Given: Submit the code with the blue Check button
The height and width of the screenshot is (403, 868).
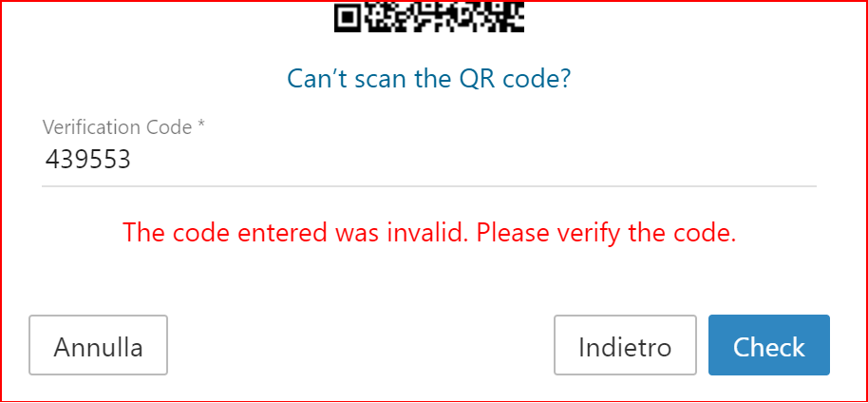Looking at the screenshot, I should [769, 345].
